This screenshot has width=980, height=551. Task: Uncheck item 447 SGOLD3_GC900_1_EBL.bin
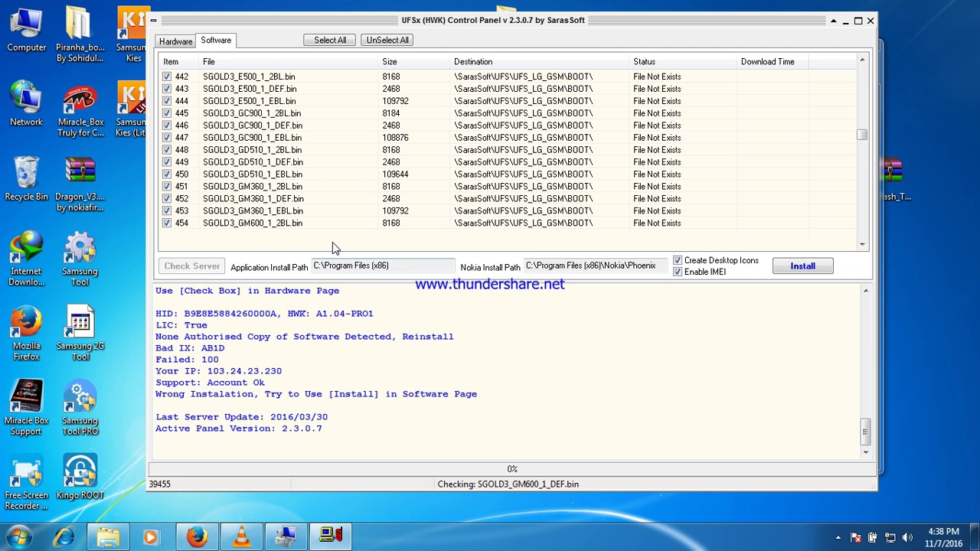pyautogui.click(x=167, y=138)
